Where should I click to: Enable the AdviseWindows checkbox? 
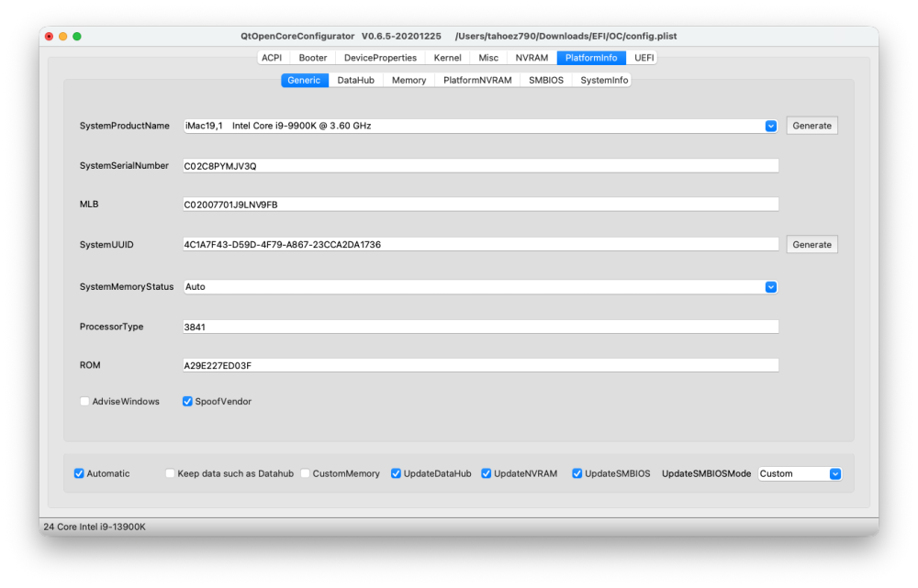(84, 402)
